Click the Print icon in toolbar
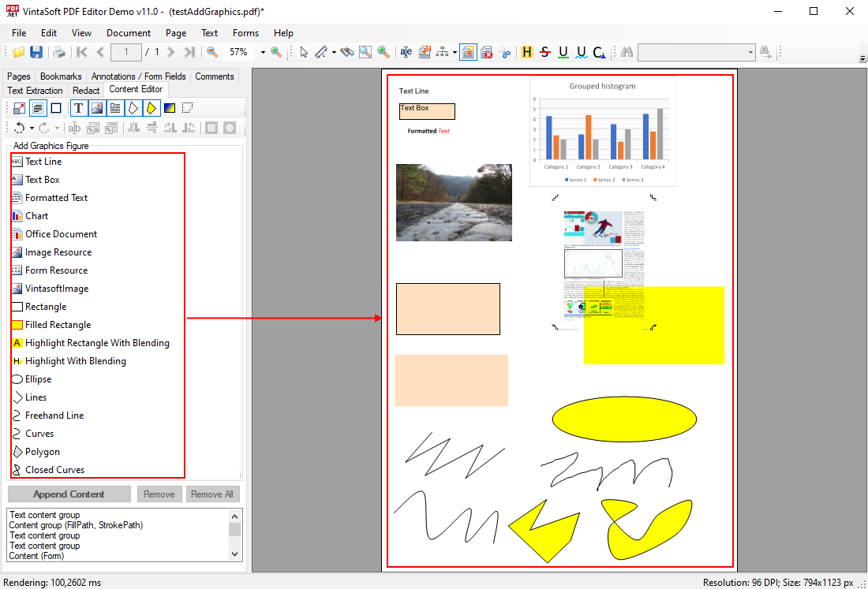 59,52
